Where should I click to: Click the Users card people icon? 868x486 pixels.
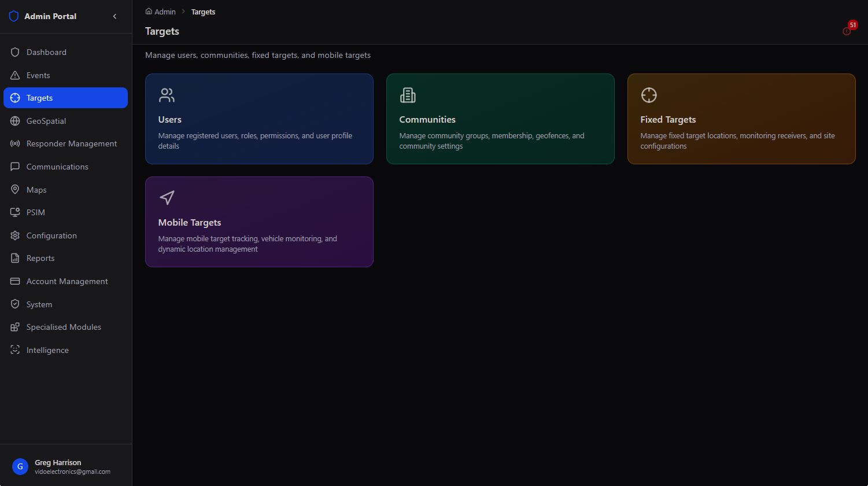[167, 95]
